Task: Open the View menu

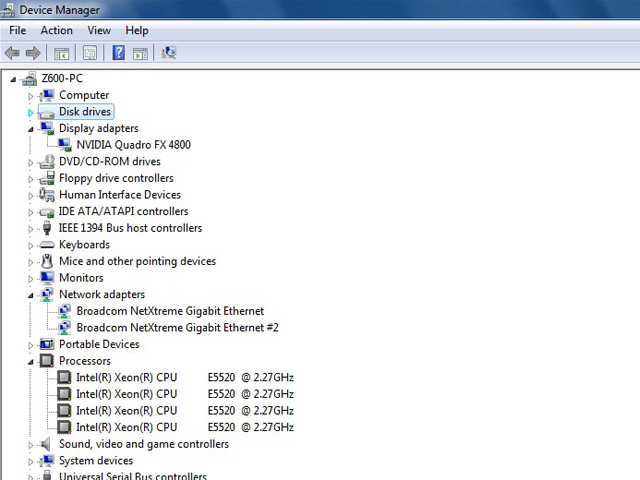Action: [x=99, y=31]
